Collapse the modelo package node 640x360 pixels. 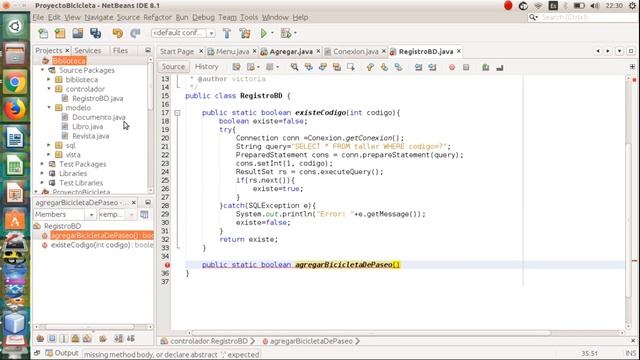pos(49,108)
